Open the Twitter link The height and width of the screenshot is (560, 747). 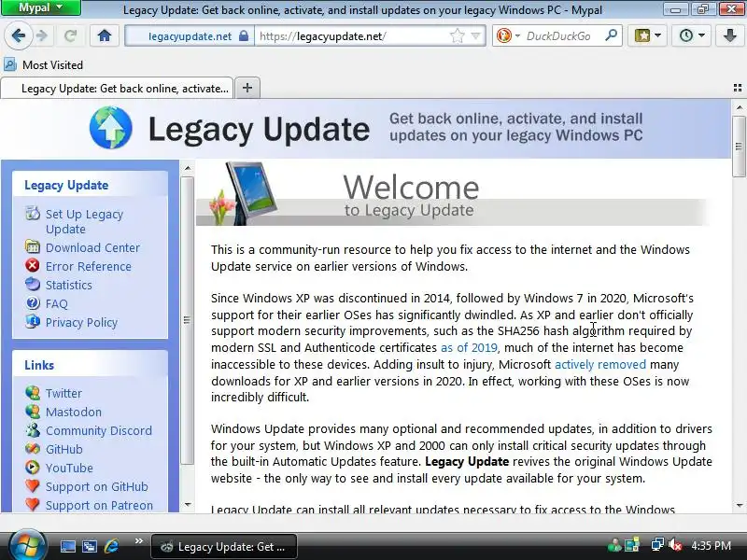coord(63,393)
